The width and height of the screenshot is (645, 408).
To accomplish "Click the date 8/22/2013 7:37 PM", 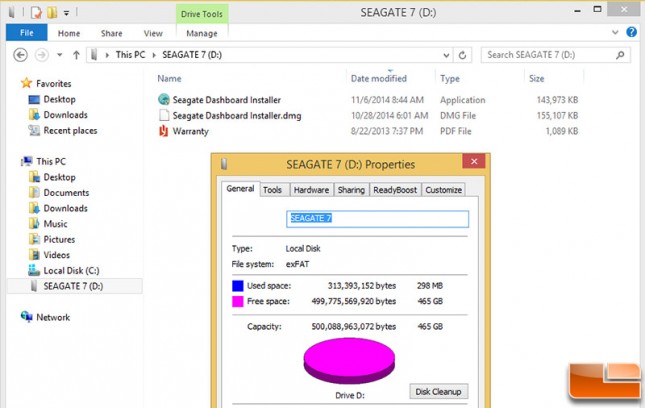I will (387, 131).
